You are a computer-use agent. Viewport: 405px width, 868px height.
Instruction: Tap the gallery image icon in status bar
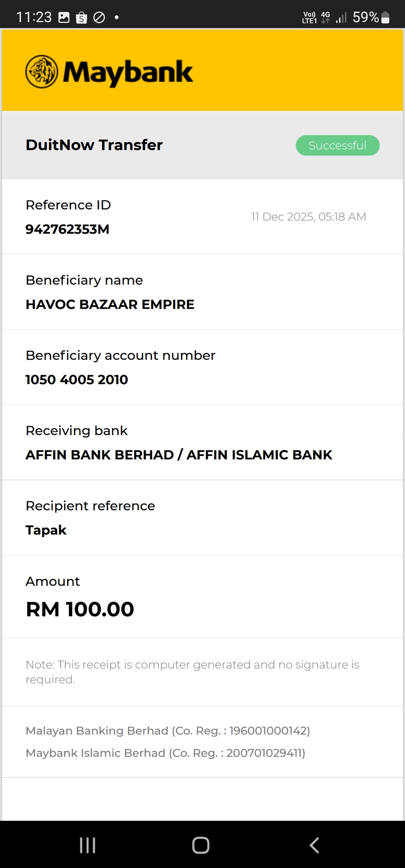[64, 18]
